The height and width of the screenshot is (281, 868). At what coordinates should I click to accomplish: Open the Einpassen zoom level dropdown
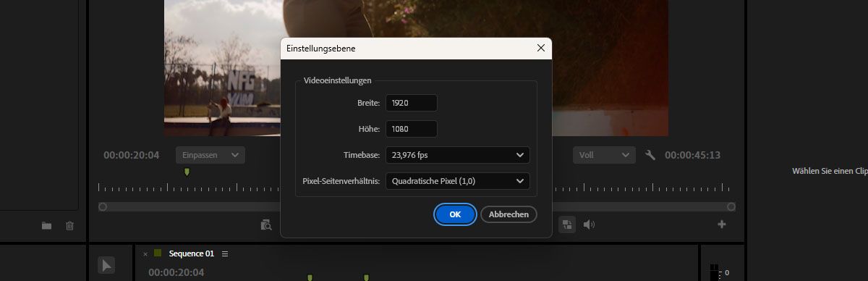point(210,155)
